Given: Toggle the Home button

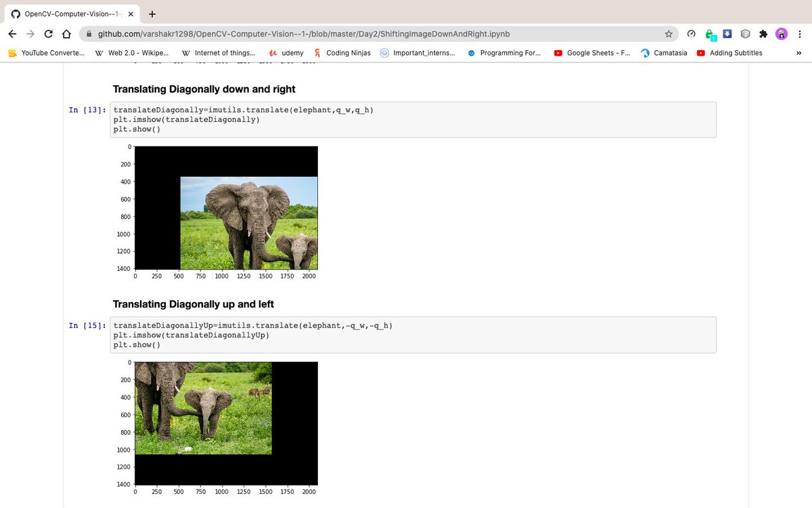Looking at the screenshot, I should tap(68, 33).
